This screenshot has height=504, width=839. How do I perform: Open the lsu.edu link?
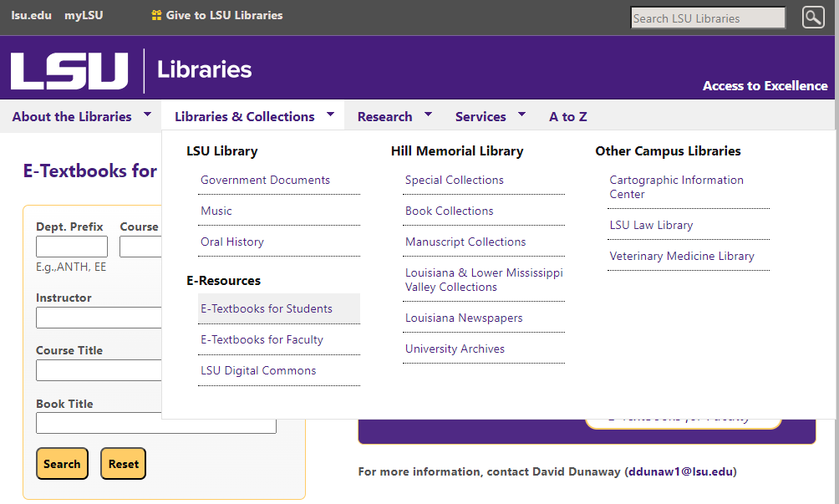pos(32,16)
